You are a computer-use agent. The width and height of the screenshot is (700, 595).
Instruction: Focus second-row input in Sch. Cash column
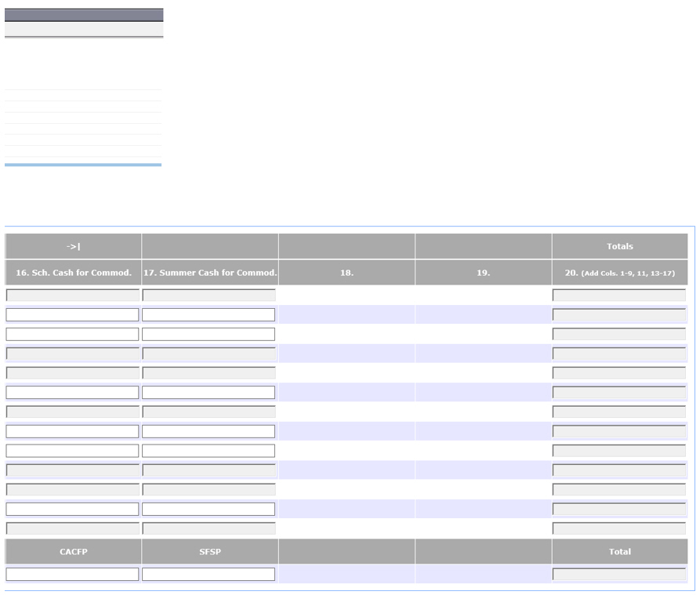pyautogui.click(x=72, y=314)
